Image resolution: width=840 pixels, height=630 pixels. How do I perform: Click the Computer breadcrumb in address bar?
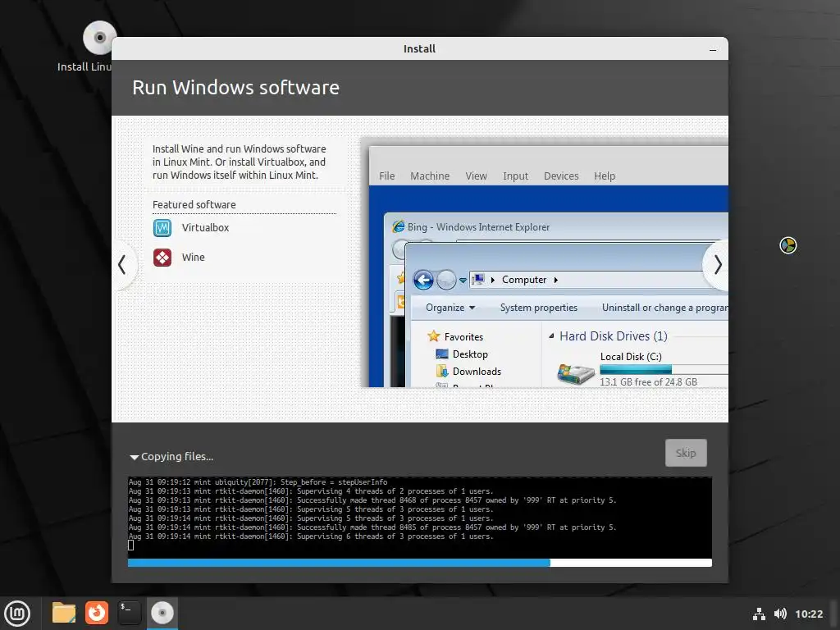point(524,280)
